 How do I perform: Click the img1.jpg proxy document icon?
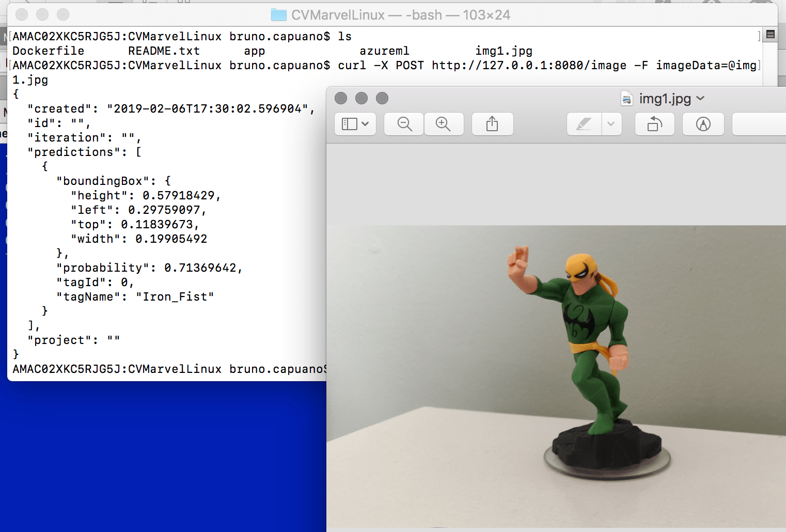[x=626, y=98]
